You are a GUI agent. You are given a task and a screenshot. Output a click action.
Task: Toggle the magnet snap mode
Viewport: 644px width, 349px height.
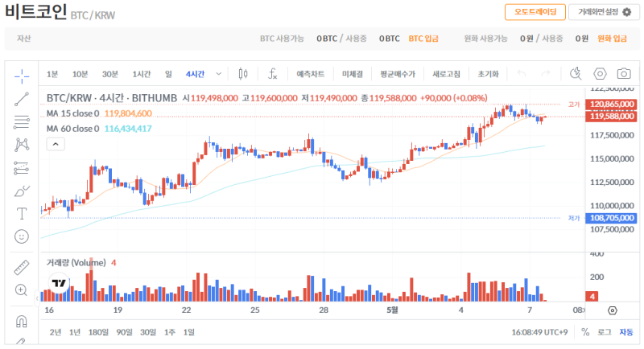pos(22,322)
